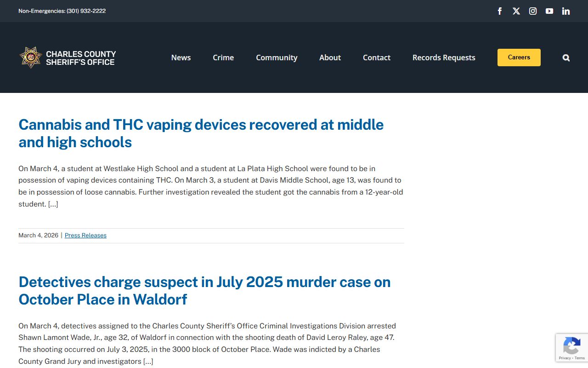The image size is (588, 368).
Task: Expand the About menu
Action: pyautogui.click(x=330, y=57)
